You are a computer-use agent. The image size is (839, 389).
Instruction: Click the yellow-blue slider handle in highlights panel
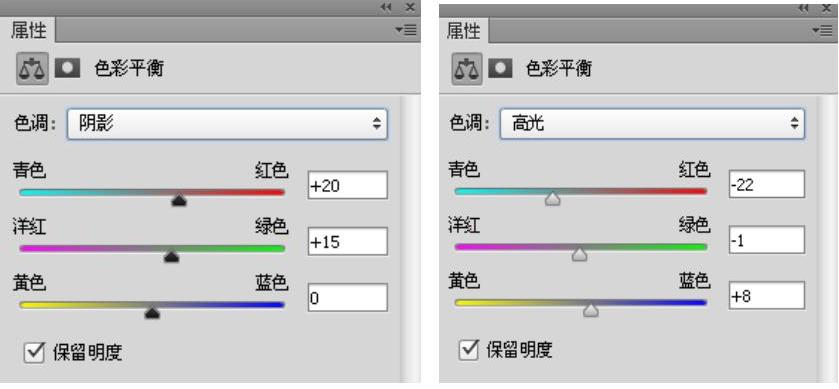(591, 310)
